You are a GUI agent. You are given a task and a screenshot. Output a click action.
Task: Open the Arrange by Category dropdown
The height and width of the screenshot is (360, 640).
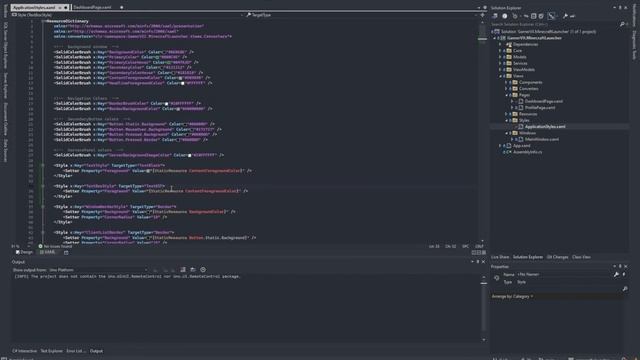[x=512, y=296]
